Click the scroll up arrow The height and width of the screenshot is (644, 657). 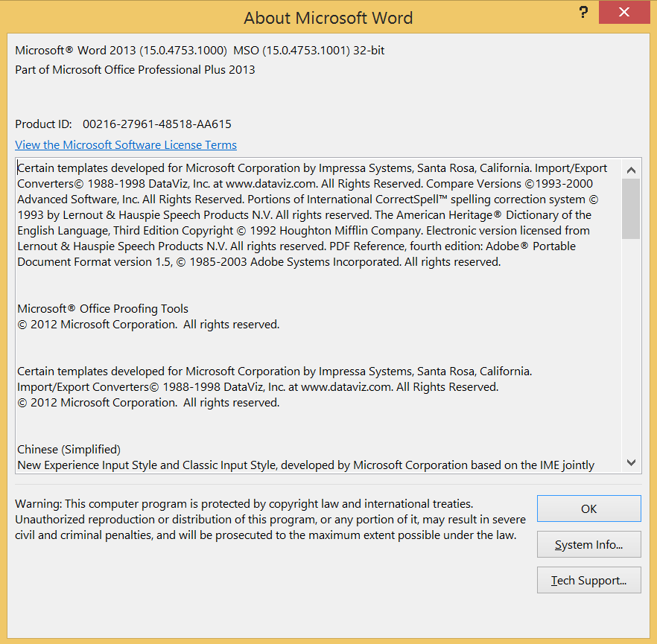point(631,170)
